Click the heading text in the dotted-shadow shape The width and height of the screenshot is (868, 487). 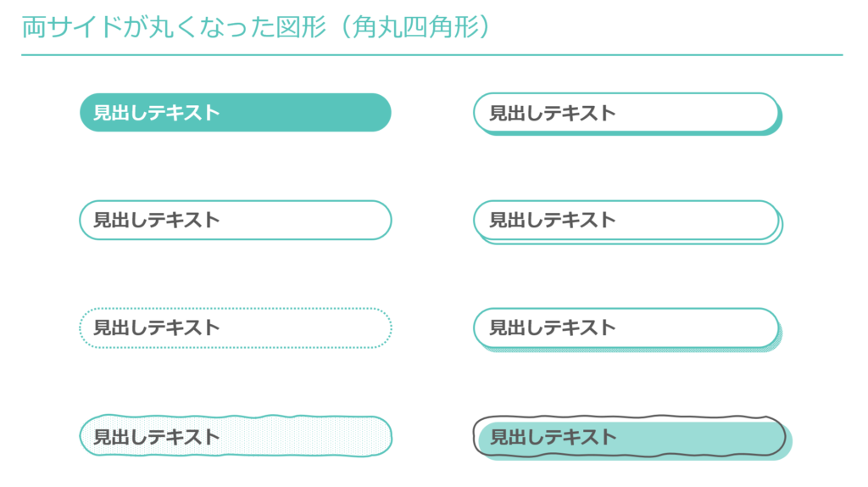click(x=552, y=328)
